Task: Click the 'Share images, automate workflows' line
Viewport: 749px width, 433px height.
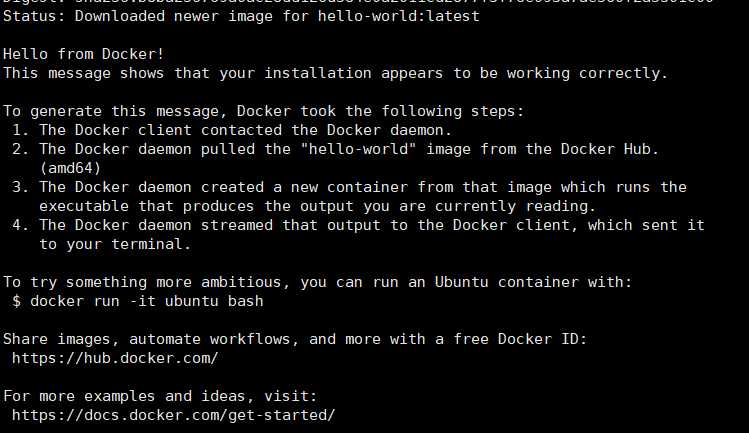Action: click(x=295, y=339)
